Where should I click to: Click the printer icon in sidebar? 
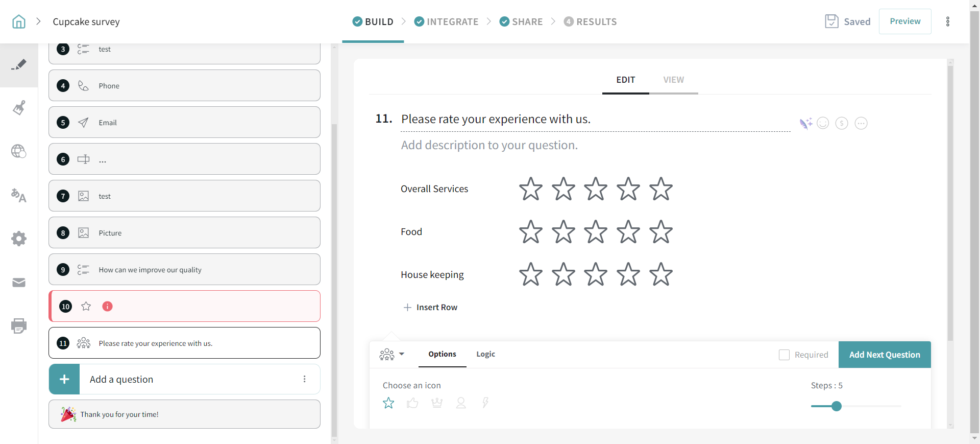[19, 326]
